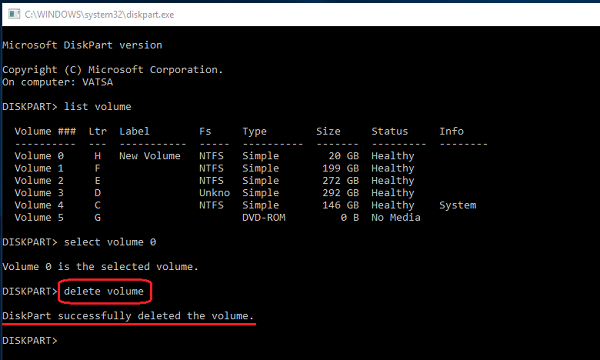Click the 'Volume 2' row entry

pos(39,181)
